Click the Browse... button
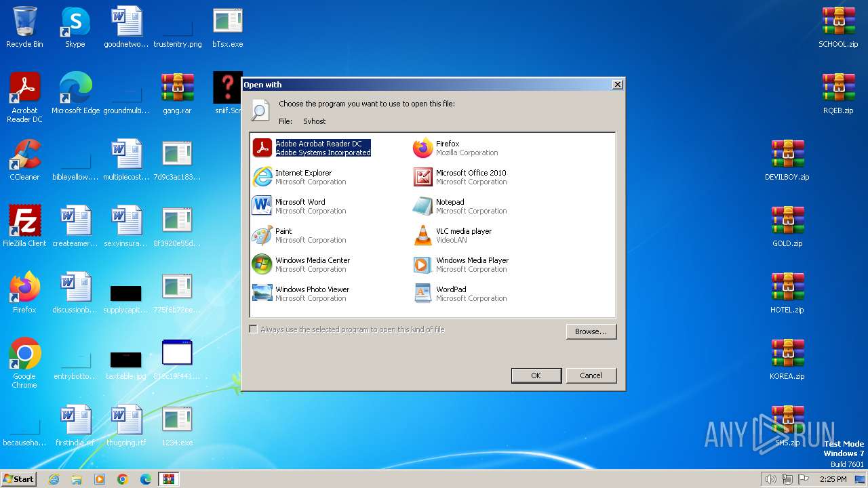 click(591, 331)
